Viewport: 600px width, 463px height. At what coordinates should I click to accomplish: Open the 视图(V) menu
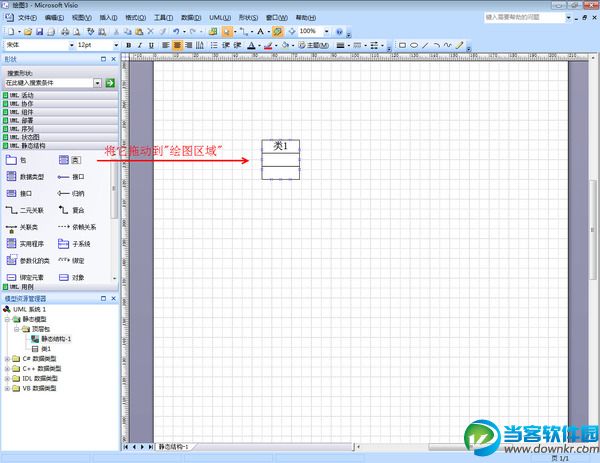coord(82,18)
